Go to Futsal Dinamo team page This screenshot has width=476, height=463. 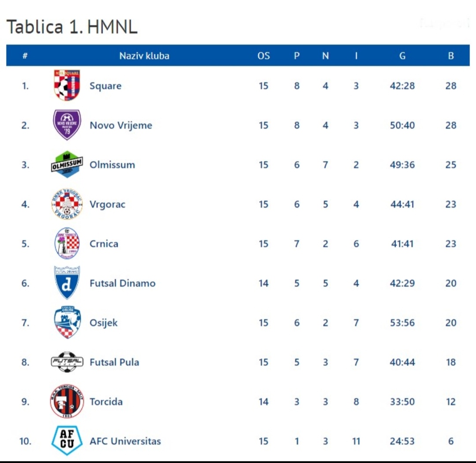tap(123, 283)
